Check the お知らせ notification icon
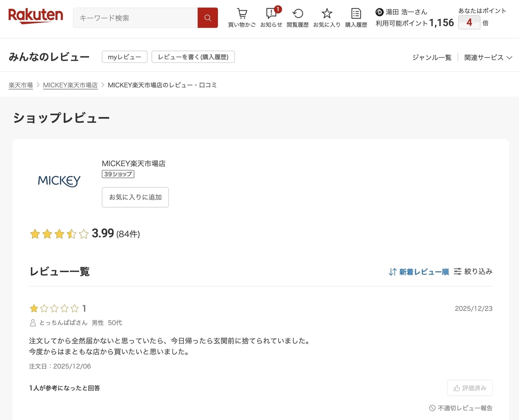The height and width of the screenshot is (420, 519). point(271,13)
